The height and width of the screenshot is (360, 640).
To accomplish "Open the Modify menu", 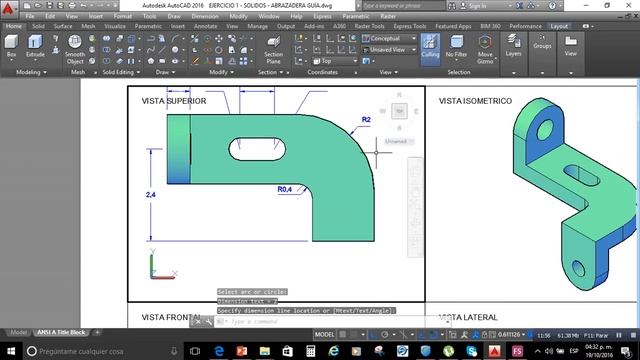I will 238,16.
